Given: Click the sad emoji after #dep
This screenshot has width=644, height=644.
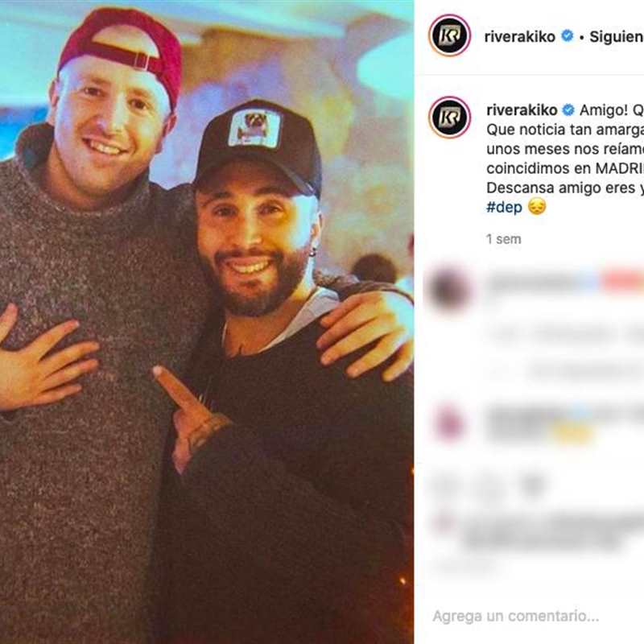Looking at the screenshot, I should pos(537,206).
